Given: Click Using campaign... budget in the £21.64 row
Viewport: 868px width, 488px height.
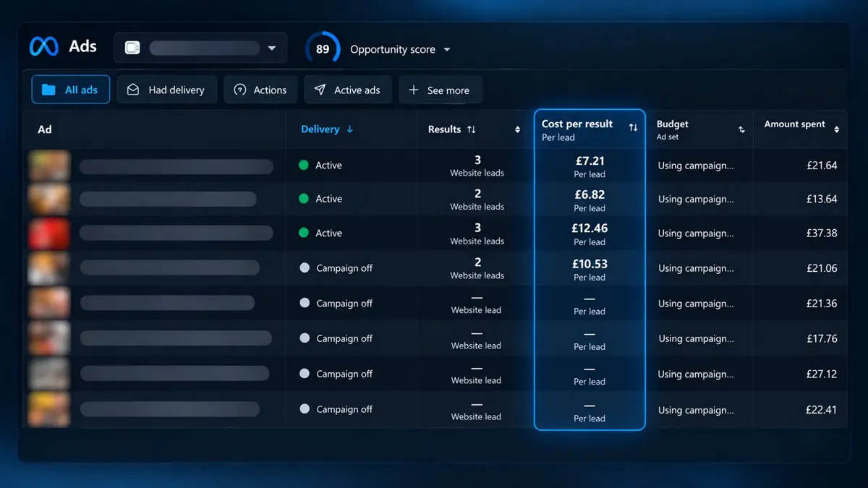Looking at the screenshot, I should point(696,166).
